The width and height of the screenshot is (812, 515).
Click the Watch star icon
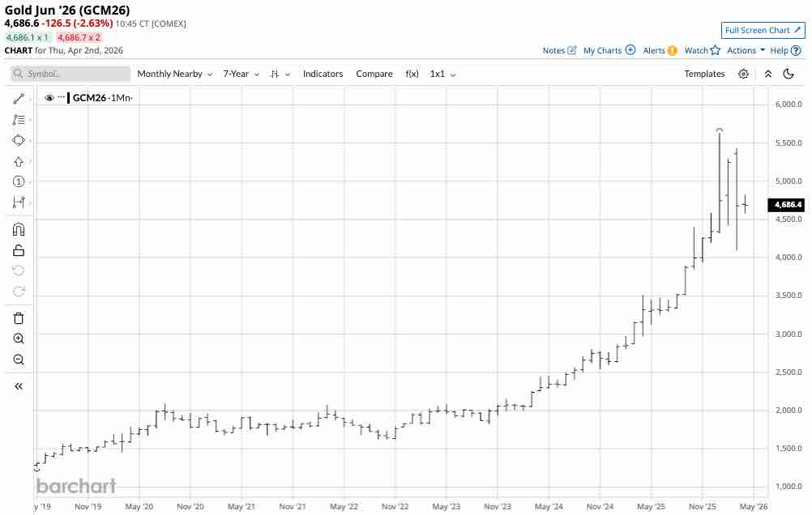tap(716, 50)
